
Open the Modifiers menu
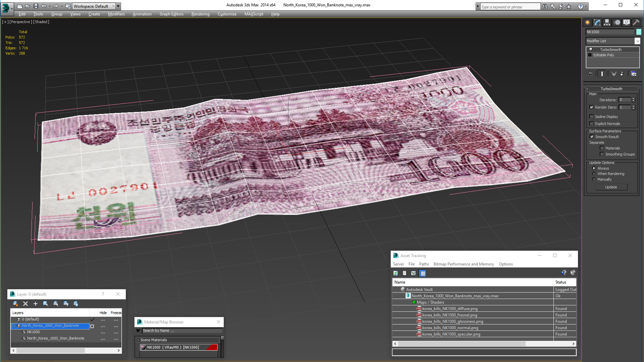click(116, 14)
